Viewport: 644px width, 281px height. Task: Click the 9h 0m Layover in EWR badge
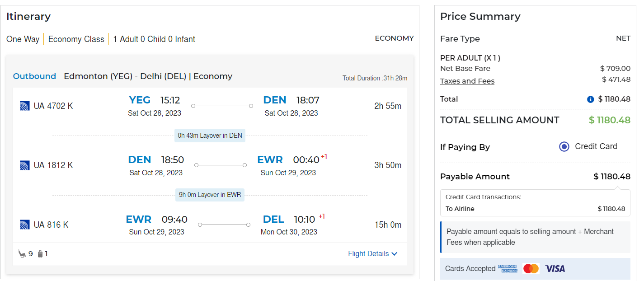210,195
